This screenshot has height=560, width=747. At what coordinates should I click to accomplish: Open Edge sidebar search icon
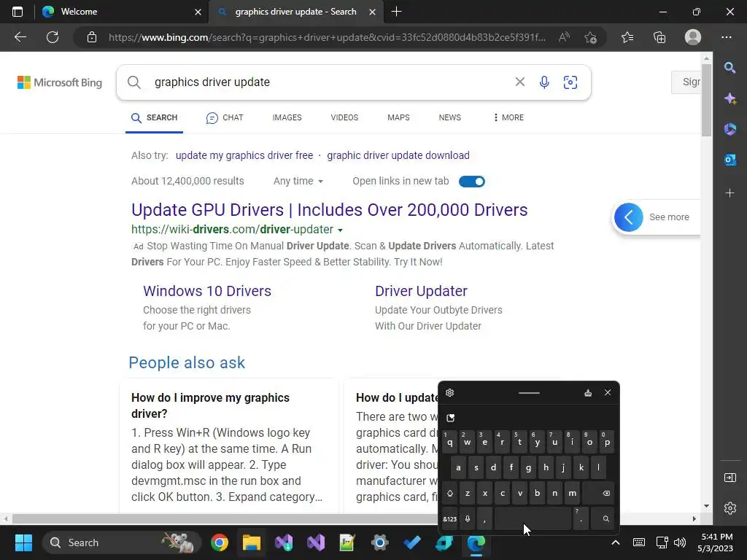click(729, 68)
